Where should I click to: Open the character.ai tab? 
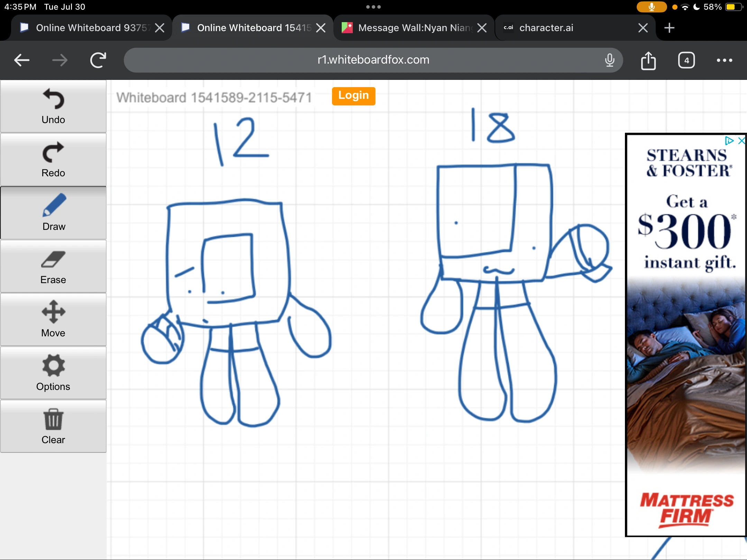567,28
